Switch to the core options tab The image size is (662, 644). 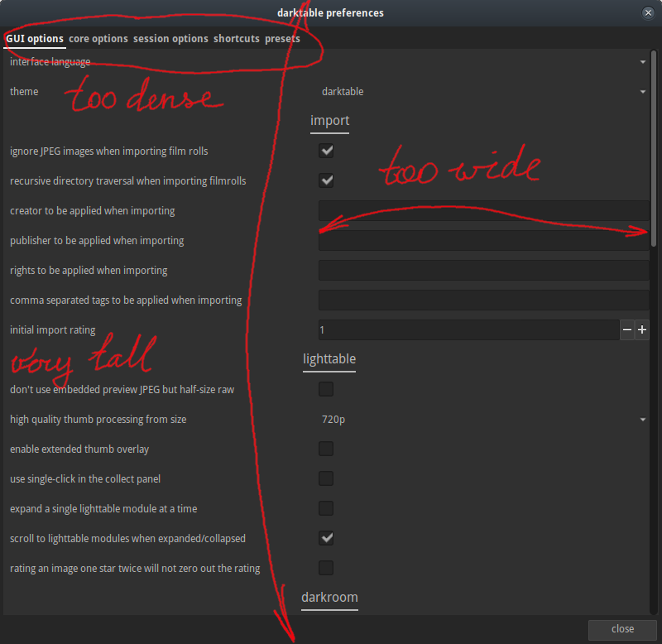[98, 38]
